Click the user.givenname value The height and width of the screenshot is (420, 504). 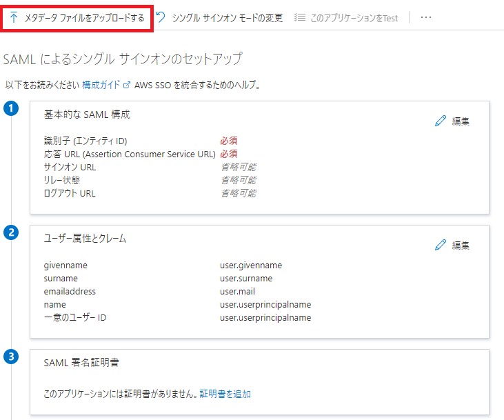click(x=251, y=266)
